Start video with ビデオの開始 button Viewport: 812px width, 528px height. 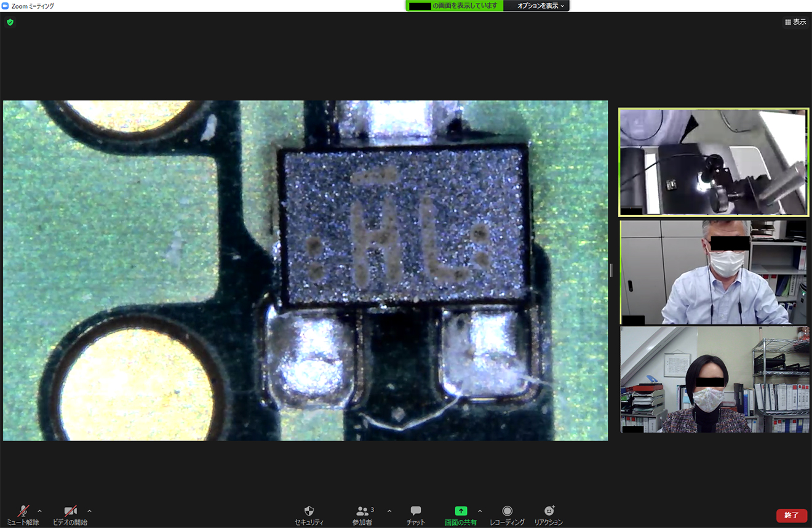pos(70,514)
